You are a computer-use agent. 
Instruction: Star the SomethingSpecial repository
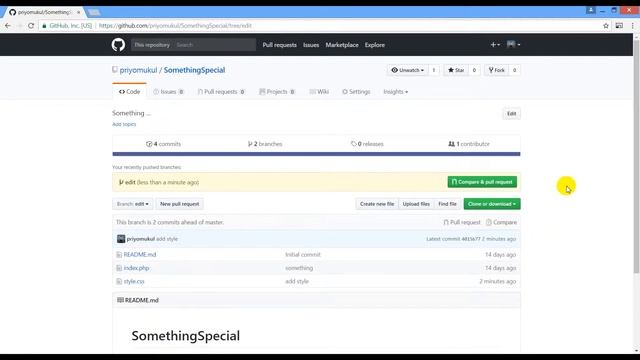(x=456, y=70)
